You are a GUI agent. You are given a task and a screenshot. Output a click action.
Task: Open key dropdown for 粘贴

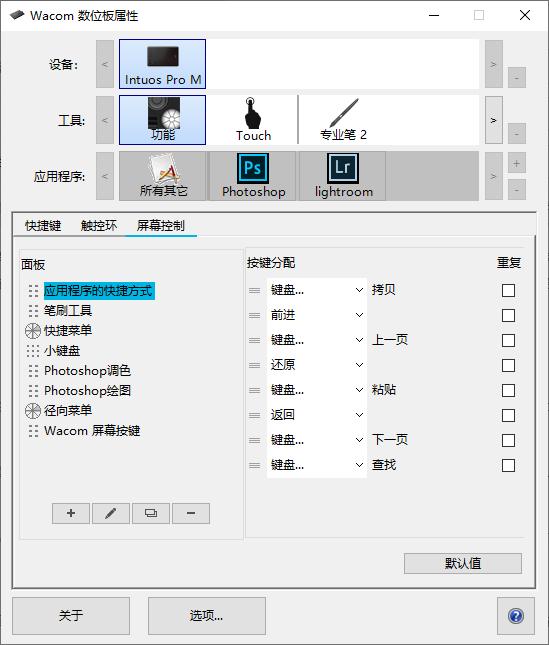pyautogui.click(x=317, y=390)
